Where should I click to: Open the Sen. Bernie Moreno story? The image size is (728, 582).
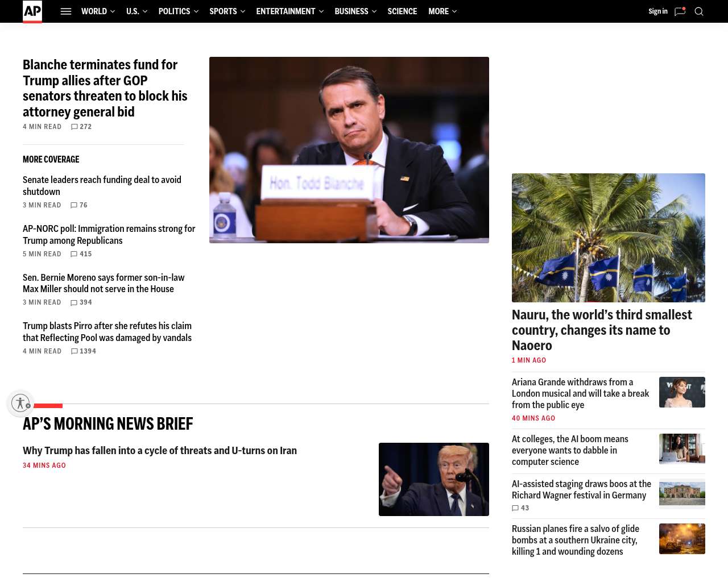(104, 283)
